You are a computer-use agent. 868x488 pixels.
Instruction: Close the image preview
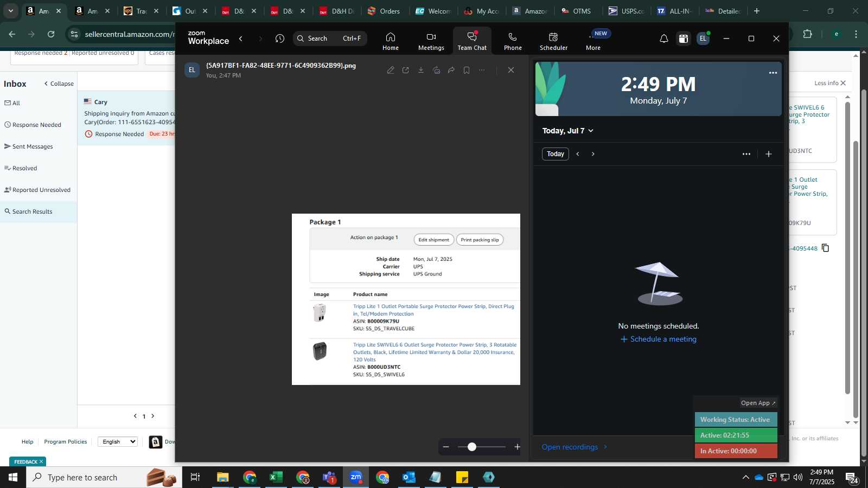511,70
